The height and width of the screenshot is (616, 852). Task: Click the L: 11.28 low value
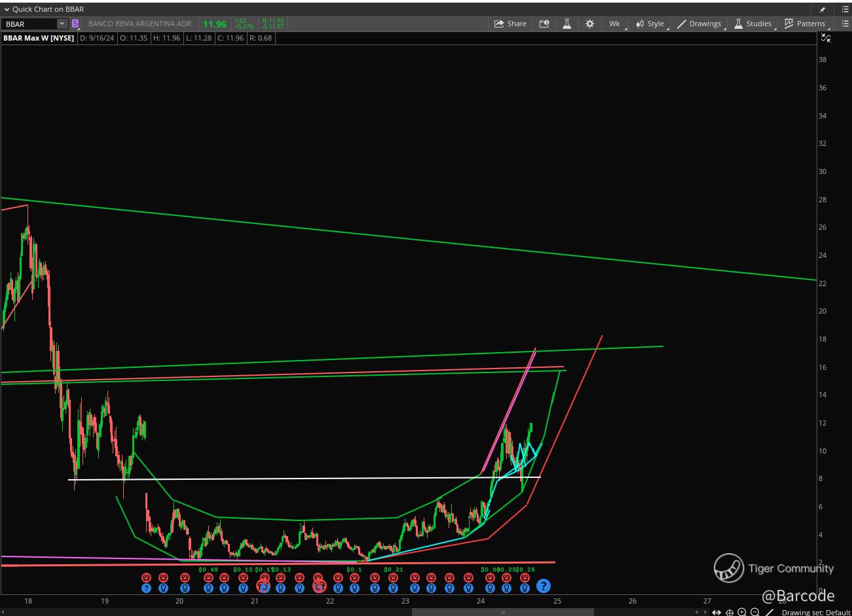(x=198, y=38)
